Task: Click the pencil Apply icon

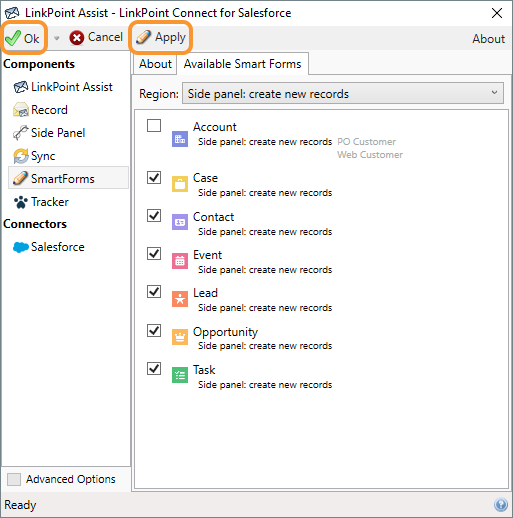Action: (x=143, y=37)
